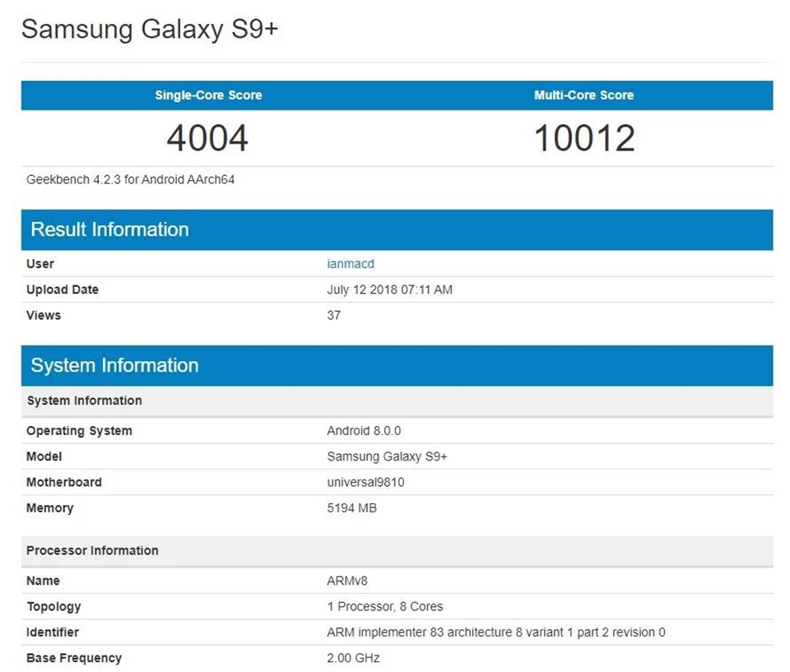Click the Identifier row label

point(53,633)
